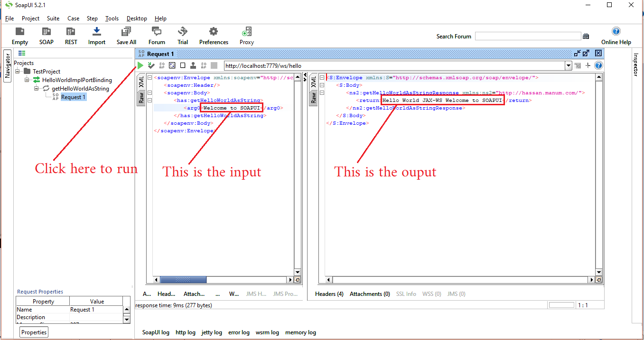This screenshot has width=644, height=340.
Task: Open the endpoint URL dropdown arrow
Action: click(568, 66)
